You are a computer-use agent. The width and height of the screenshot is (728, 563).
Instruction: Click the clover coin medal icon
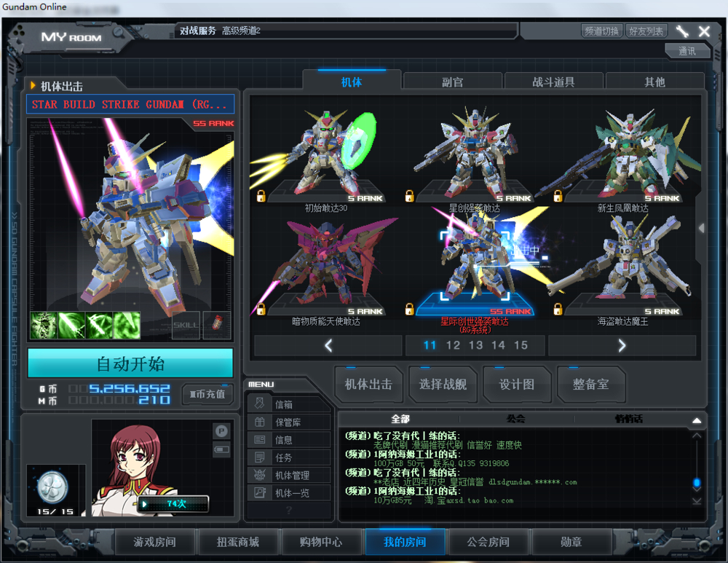pyautogui.click(x=52, y=487)
